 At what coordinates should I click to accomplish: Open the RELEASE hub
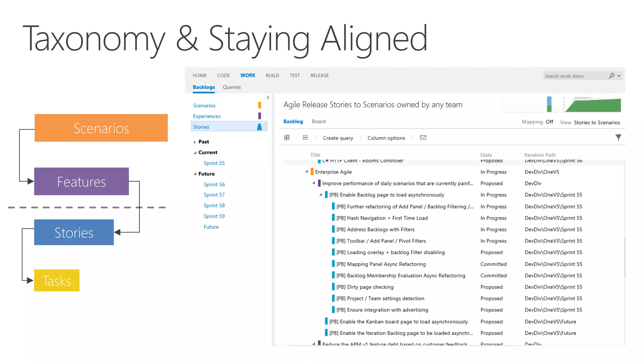[319, 76]
